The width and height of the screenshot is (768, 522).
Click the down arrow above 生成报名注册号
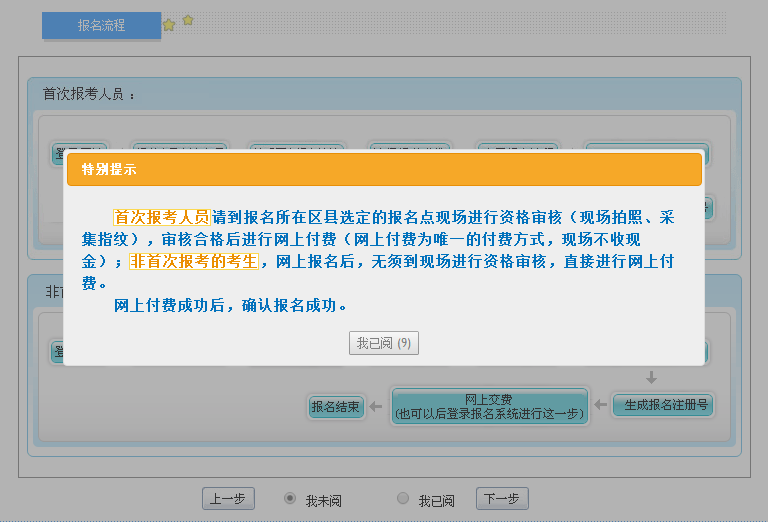651,378
